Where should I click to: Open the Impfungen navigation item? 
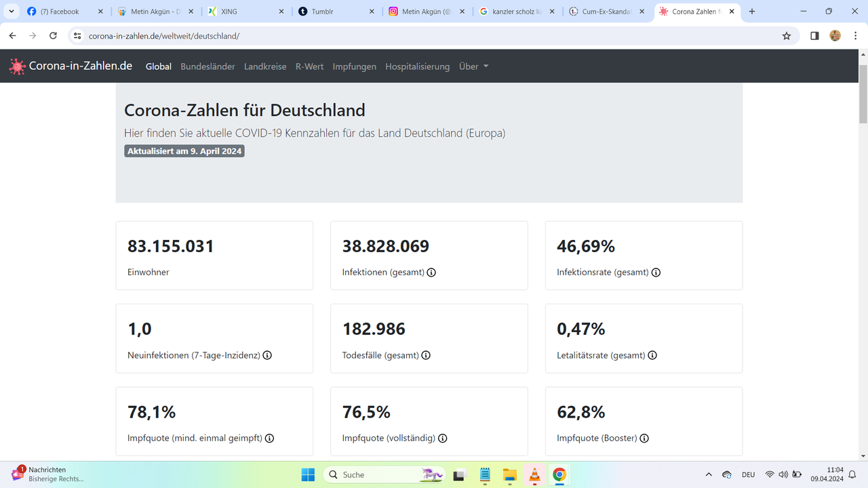pos(354,66)
